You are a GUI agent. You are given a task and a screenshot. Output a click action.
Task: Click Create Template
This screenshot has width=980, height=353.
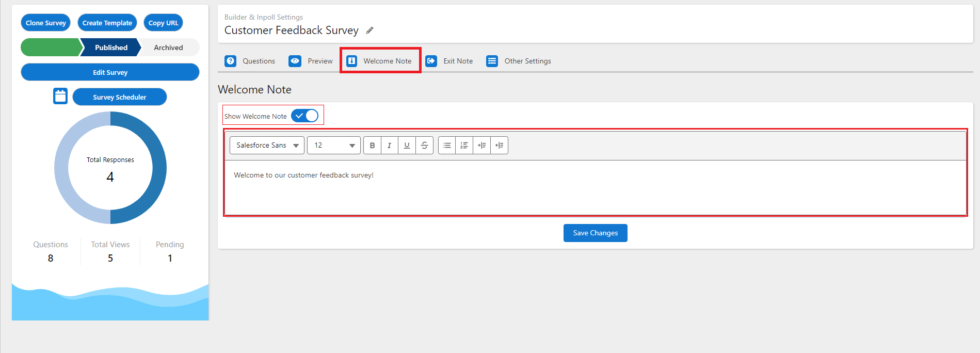[x=107, y=23]
